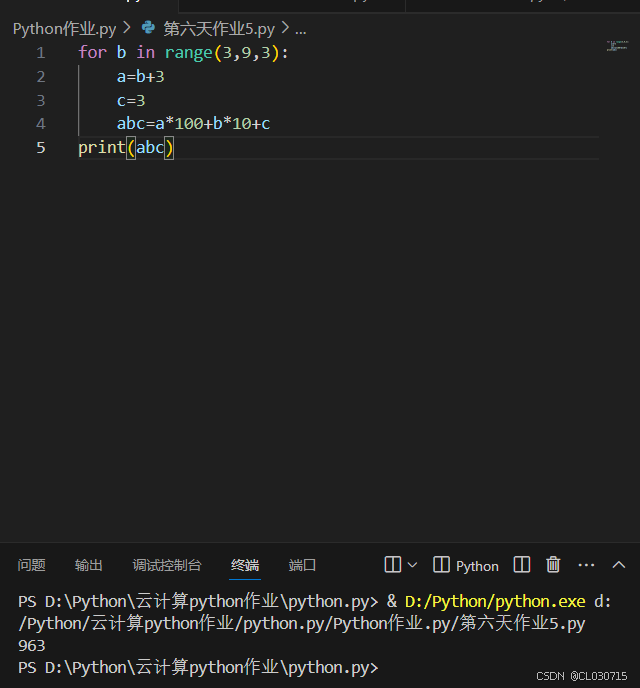Click the code 'a=b+3'
This screenshot has width=640, height=688.
(x=140, y=77)
